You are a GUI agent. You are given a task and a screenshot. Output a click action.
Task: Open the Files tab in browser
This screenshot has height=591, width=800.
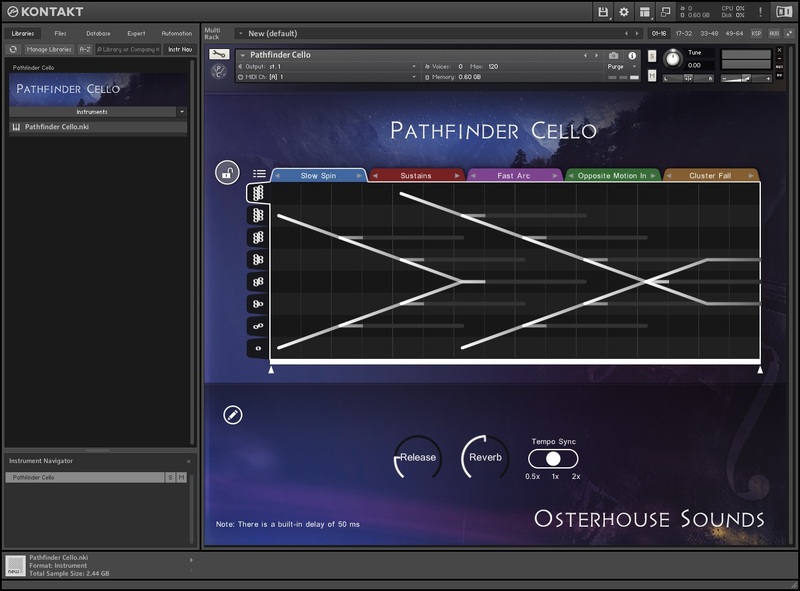[60, 33]
